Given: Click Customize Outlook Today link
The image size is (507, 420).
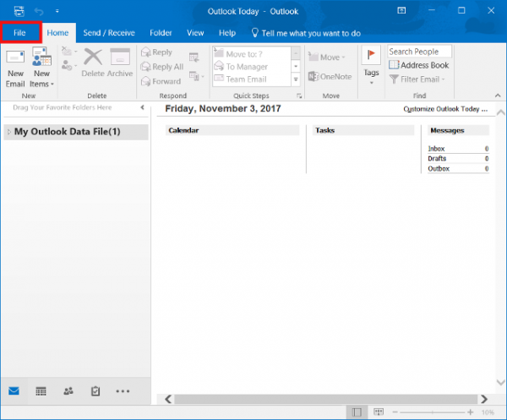Looking at the screenshot, I should tap(445, 109).
